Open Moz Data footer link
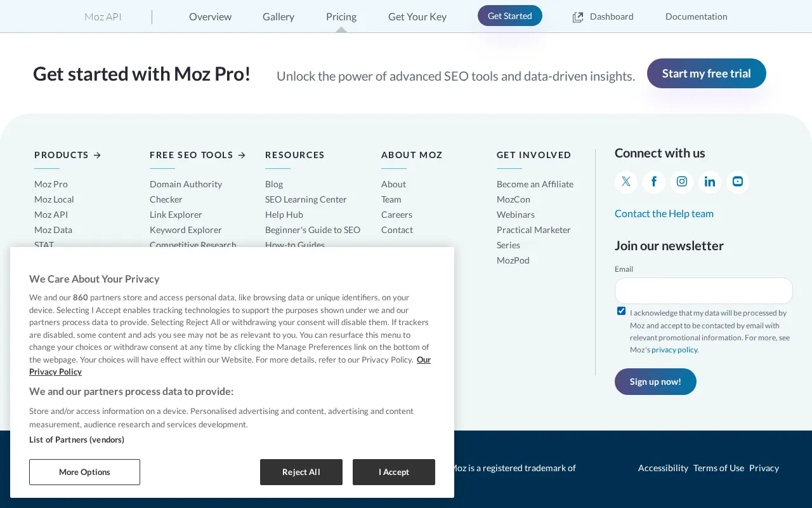The width and height of the screenshot is (812, 508). click(x=53, y=230)
